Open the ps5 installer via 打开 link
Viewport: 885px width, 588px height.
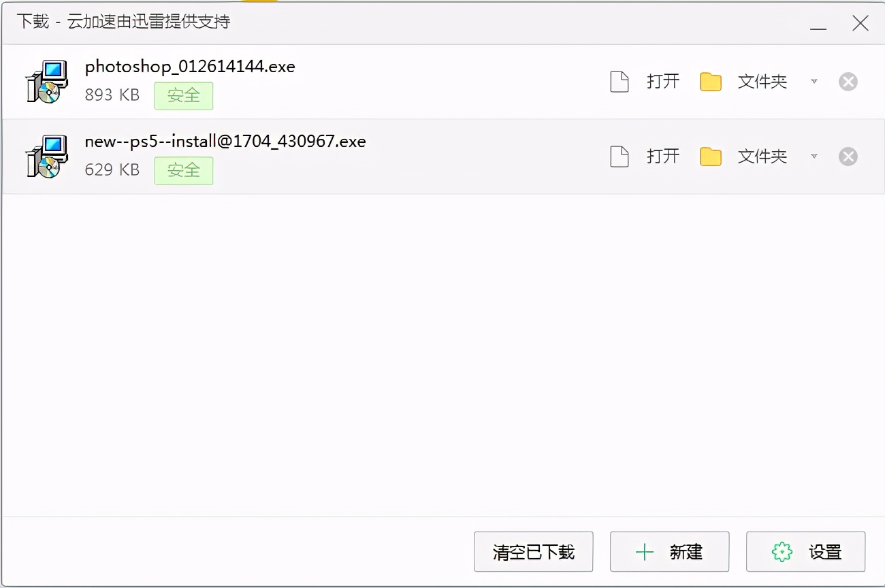pyautogui.click(x=662, y=156)
